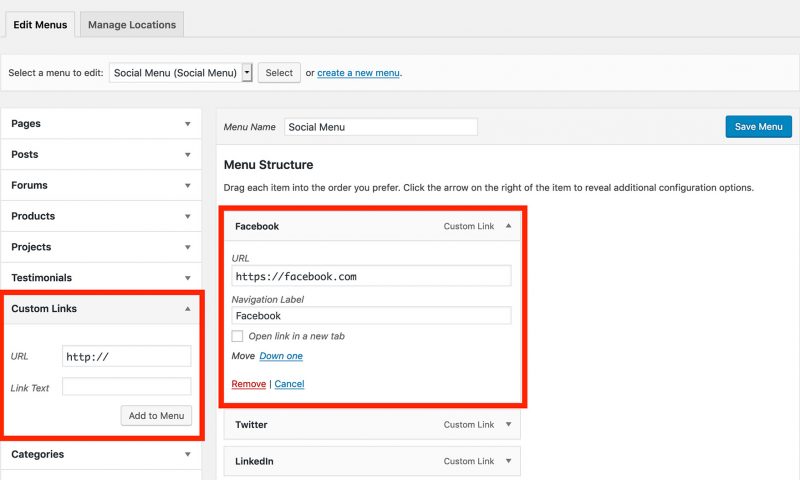This screenshot has height=480, width=800.
Task: Collapse the Facebook menu item arrow
Action: coord(508,225)
